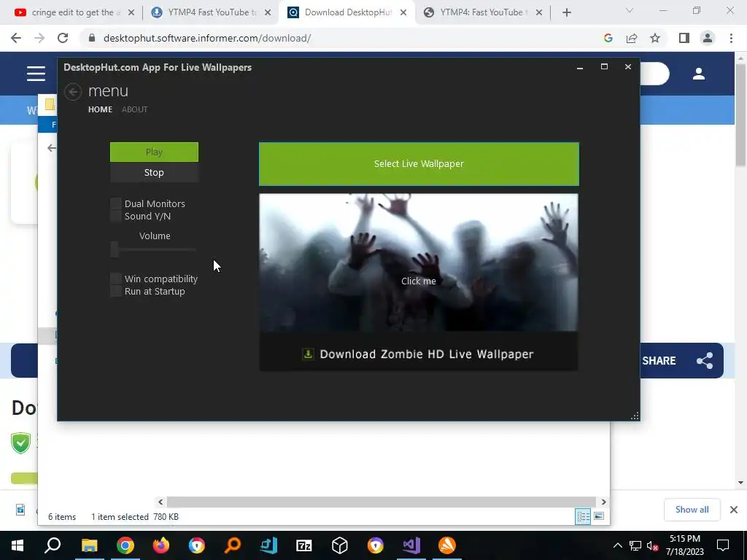The width and height of the screenshot is (747, 560).
Task: Click the address bar URL
Action: pos(207,38)
